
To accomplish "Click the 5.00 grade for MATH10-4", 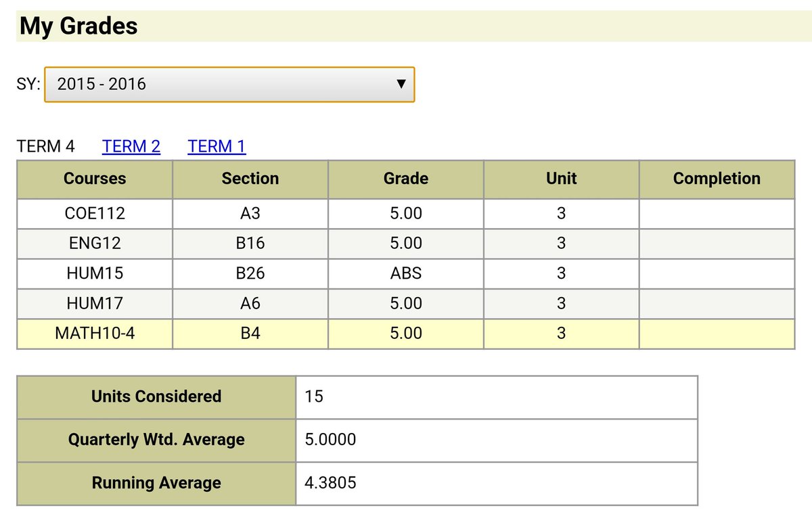I will point(406,333).
